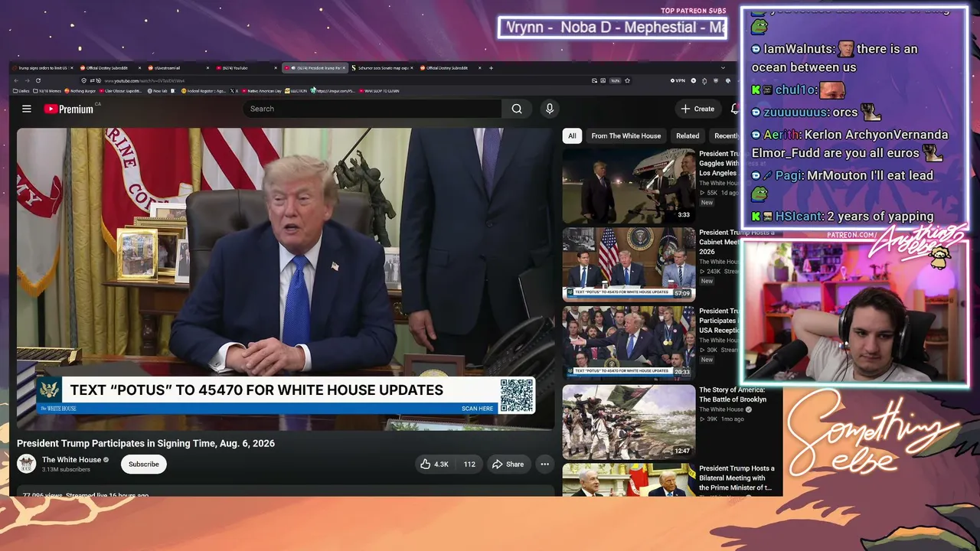Bookmark this page with star icon
Viewport: 980px width, 551px height.
point(627,80)
